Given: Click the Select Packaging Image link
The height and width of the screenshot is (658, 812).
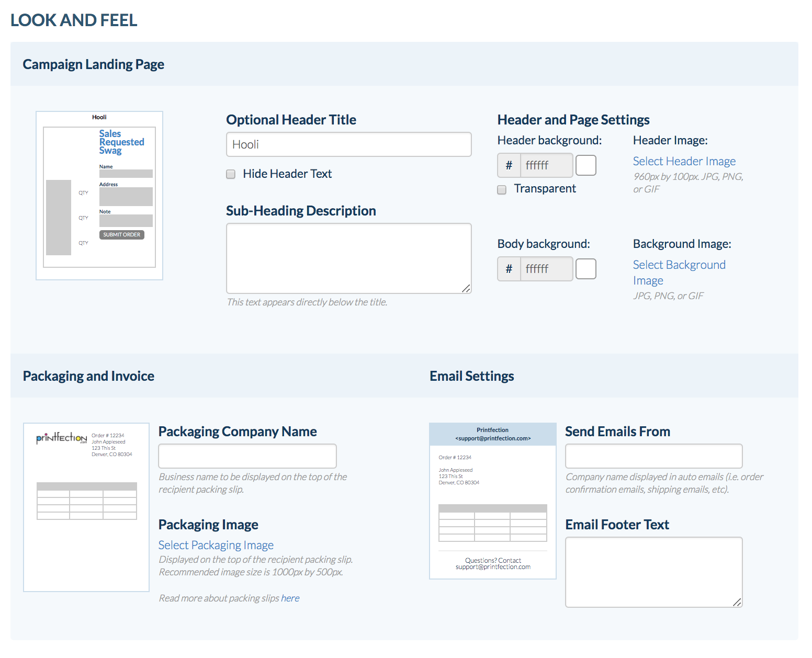Looking at the screenshot, I should [x=216, y=545].
